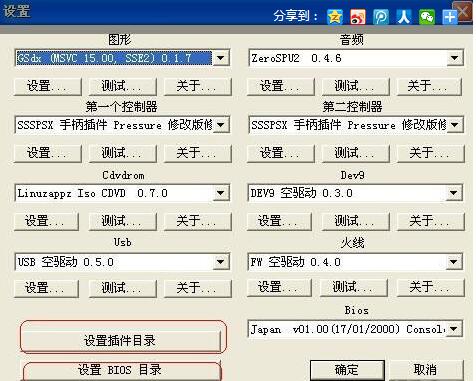
Task: Click 设置 button under Usb
Action: [46, 288]
